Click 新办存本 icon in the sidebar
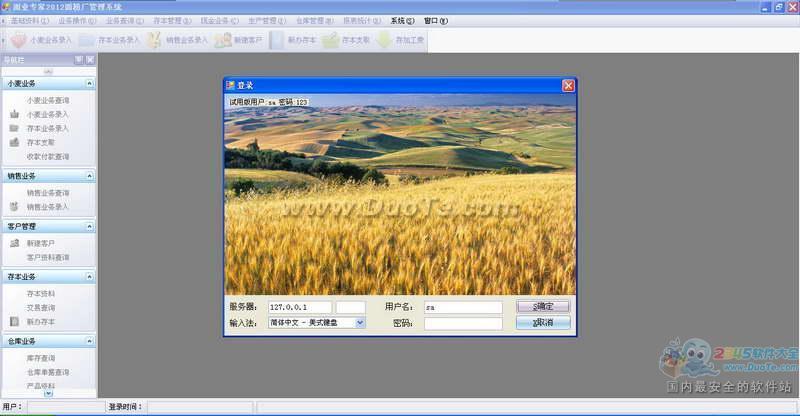This screenshot has width=800, height=416. [x=14, y=321]
